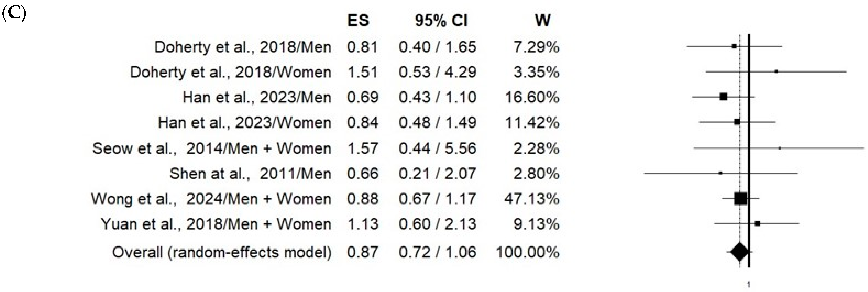
Task: Click the Wong et al. 2024 large square marker
Action: click(x=740, y=199)
